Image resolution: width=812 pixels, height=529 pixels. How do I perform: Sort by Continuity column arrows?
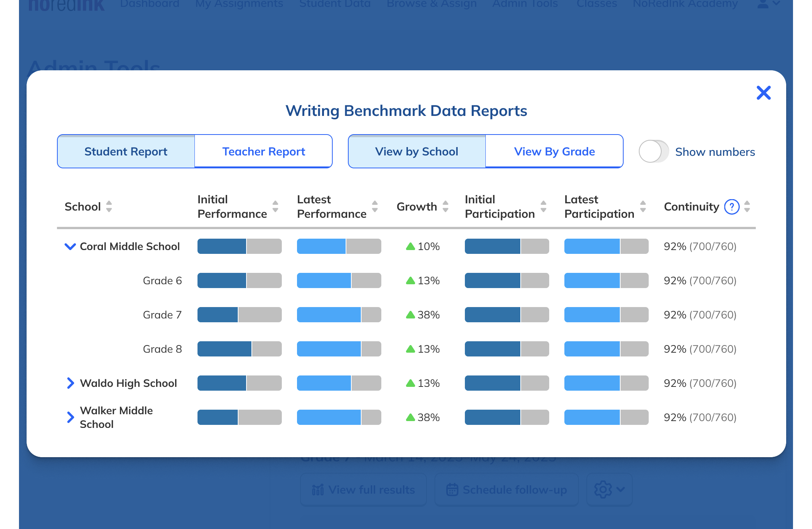coord(747,207)
